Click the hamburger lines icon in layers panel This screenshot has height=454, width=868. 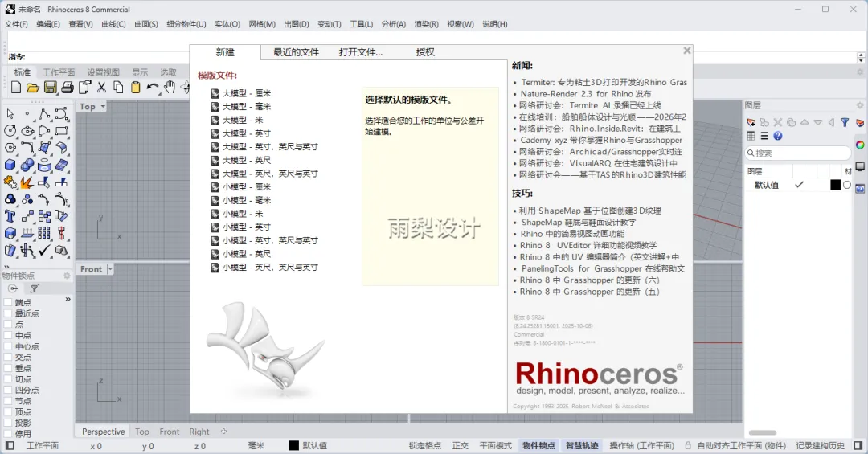[x=764, y=136]
